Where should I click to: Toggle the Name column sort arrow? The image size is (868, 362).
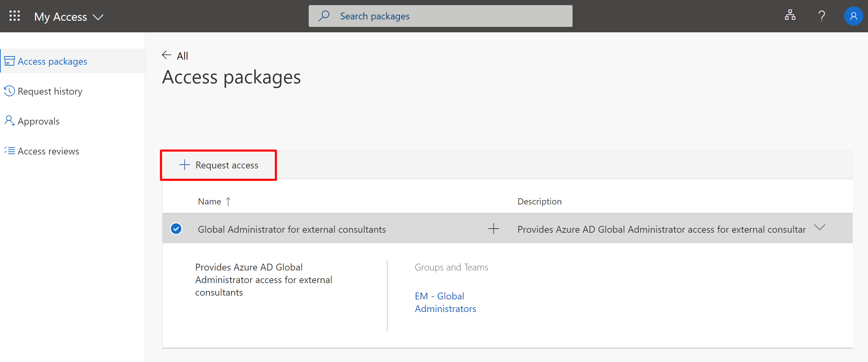pos(228,201)
